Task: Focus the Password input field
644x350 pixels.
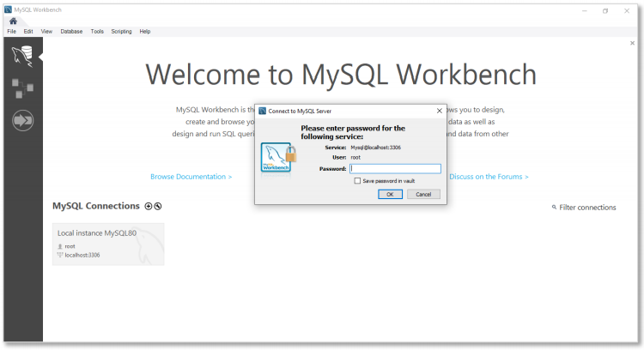Action: tap(395, 169)
